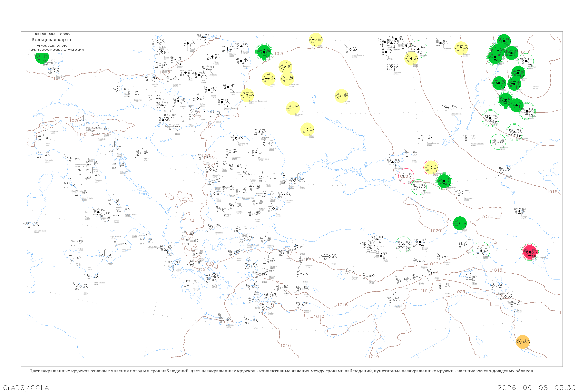Click the yellow Конотоп fog station marker

341,96
